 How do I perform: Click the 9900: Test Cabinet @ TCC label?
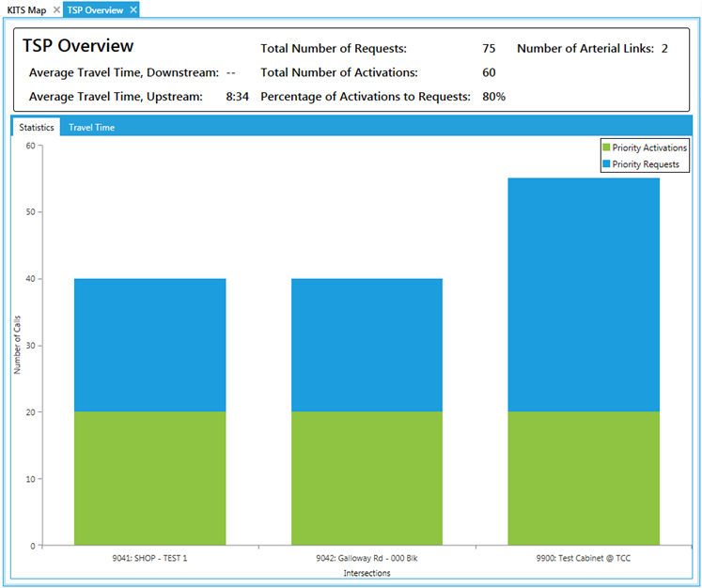coord(584,558)
